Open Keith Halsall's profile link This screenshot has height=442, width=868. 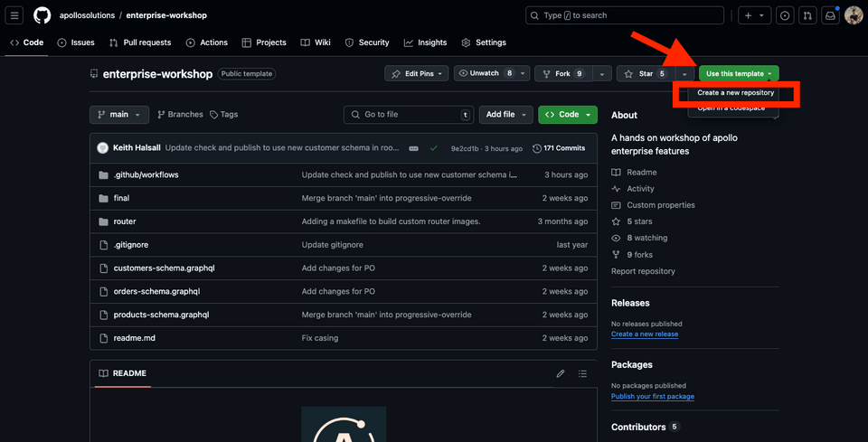coord(137,148)
